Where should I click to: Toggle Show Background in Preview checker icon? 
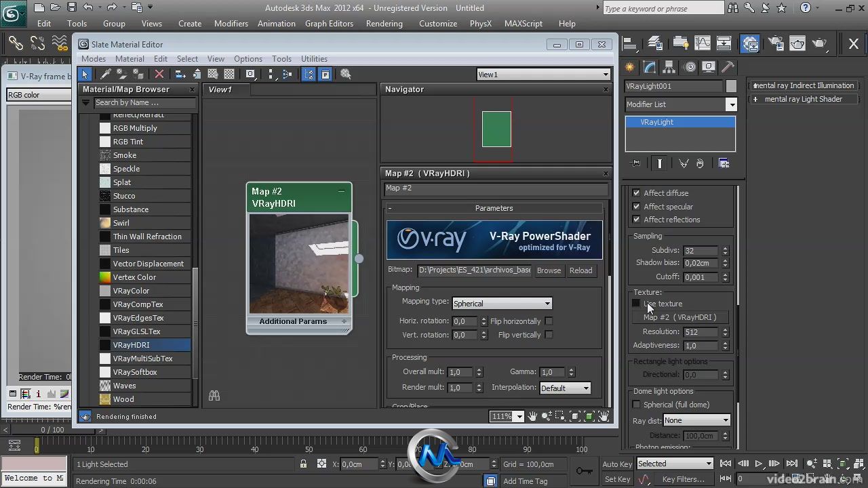tap(229, 74)
